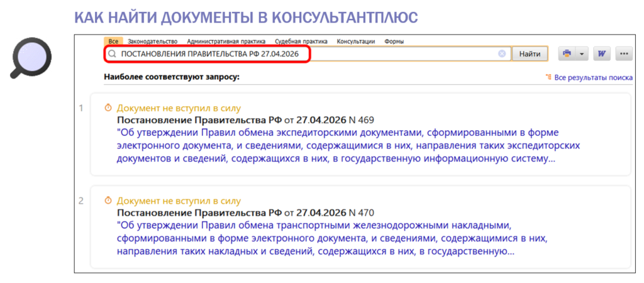Viewport: 644px width, 283px height.
Task: Clear the search query with the X icon
Action: tap(502, 54)
